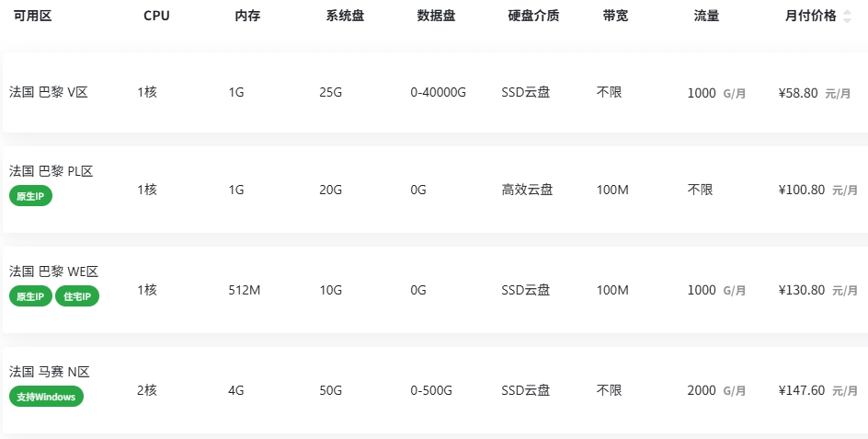Click the 原生IP badge on 巴黎 PL区
Viewport: 868px width, 439px height.
click(31, 195)
